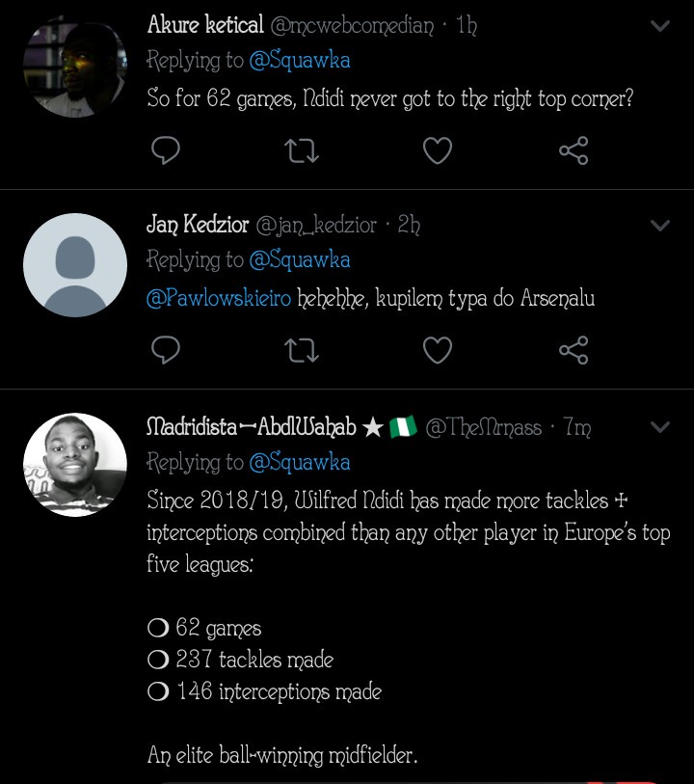The image size is (694, 784).
Task: View Jan Kedzior's default avatar
Action: tap(75, 265)
